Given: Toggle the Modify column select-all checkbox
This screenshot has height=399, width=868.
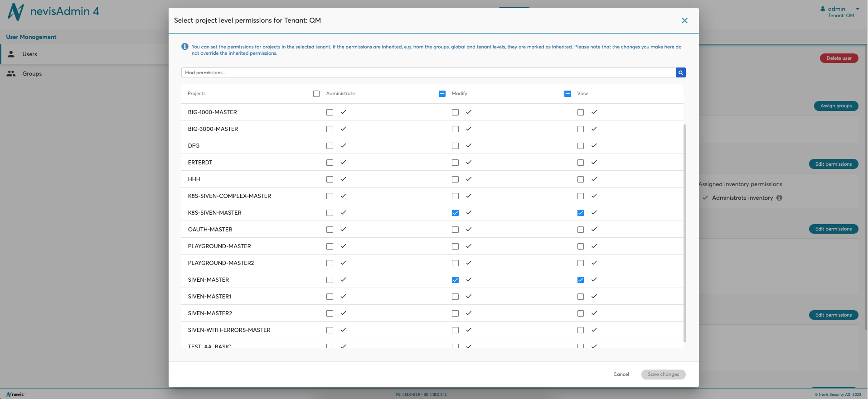Looking at the screenshot, I should (442, 94).
